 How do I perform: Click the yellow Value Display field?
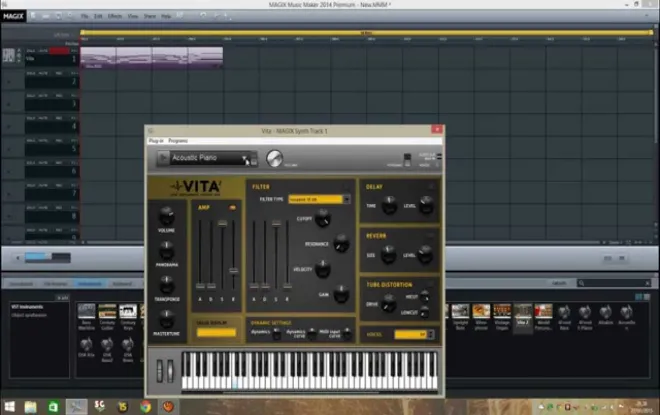coord(216,333)
